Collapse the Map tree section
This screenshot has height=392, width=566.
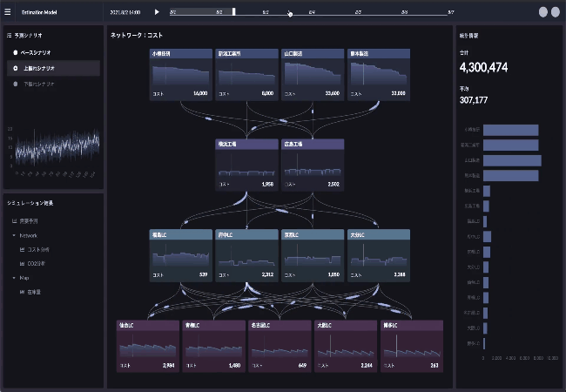click(14, 277)
